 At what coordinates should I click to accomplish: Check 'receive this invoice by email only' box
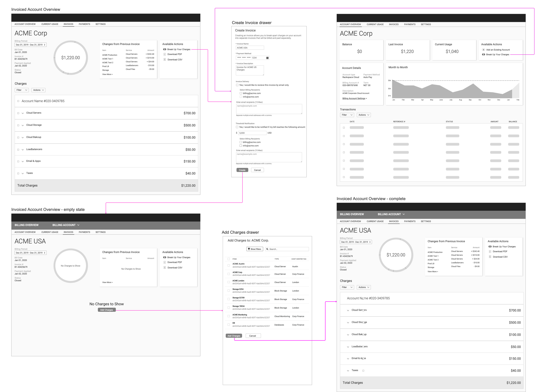click(x=237, y=85)
